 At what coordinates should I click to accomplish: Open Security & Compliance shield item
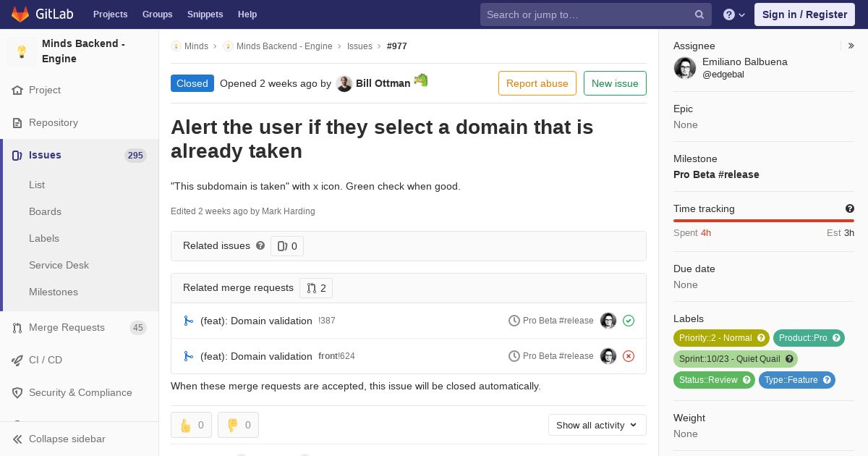pyautogui.click(x=80, y=392)
